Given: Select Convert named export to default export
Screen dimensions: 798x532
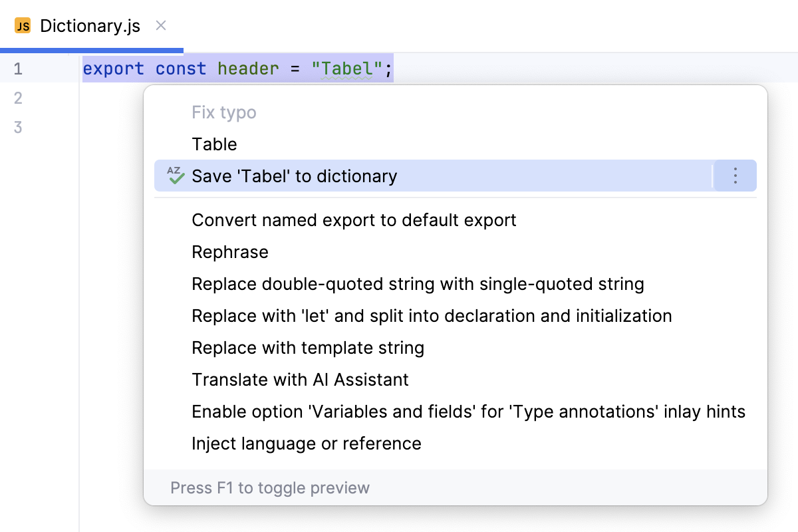Looking at the screenshot, I should point(354,220).
